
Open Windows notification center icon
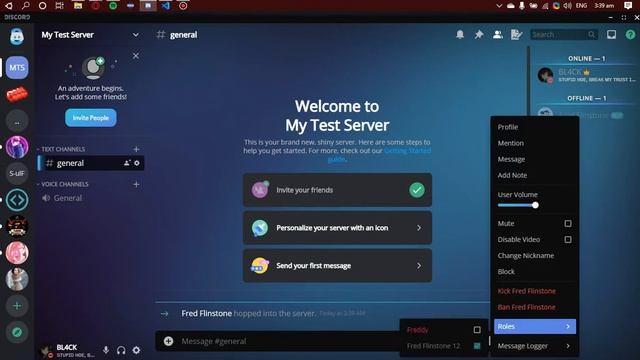tap(628, 6)
